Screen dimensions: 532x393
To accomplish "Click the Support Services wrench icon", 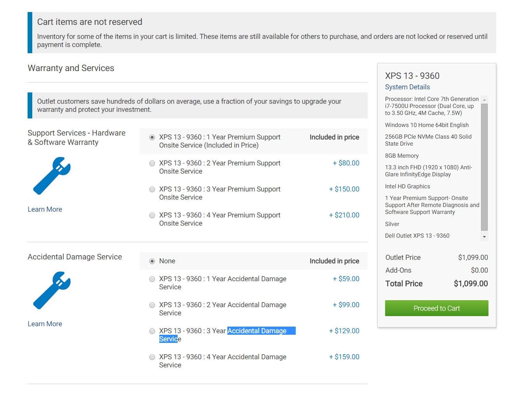I will coord(52,176).
